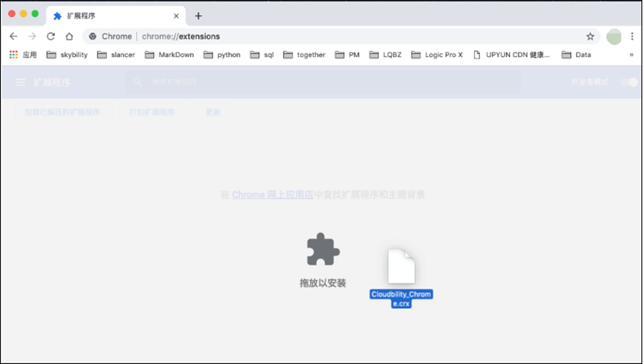The width and height of the screenshot is (643, 364).
Task: Click the 加载已解压的扩展程序 button
Action: pyautogui.click(x=63, y=112)
